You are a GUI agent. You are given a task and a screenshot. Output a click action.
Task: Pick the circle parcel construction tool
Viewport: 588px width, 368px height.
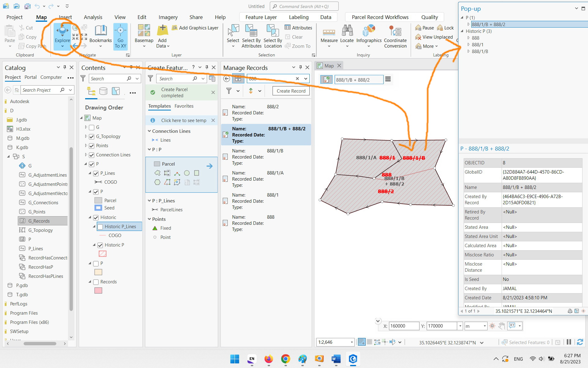(187, 173)
